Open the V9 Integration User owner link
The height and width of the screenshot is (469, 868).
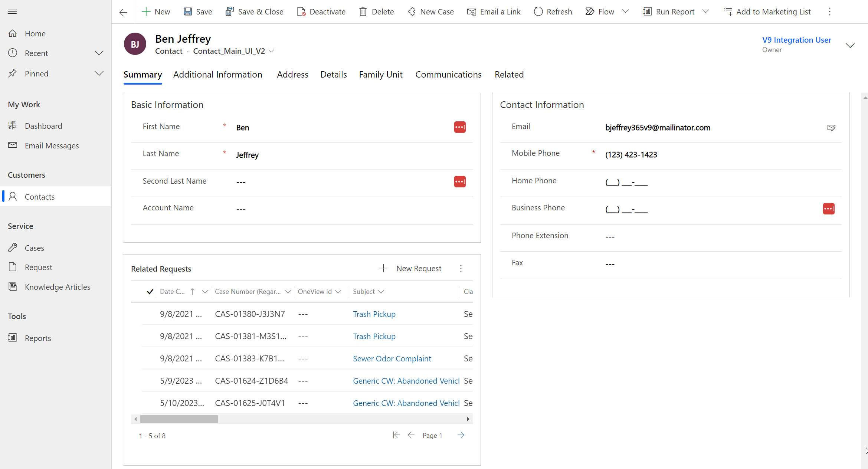coord(797,40)
